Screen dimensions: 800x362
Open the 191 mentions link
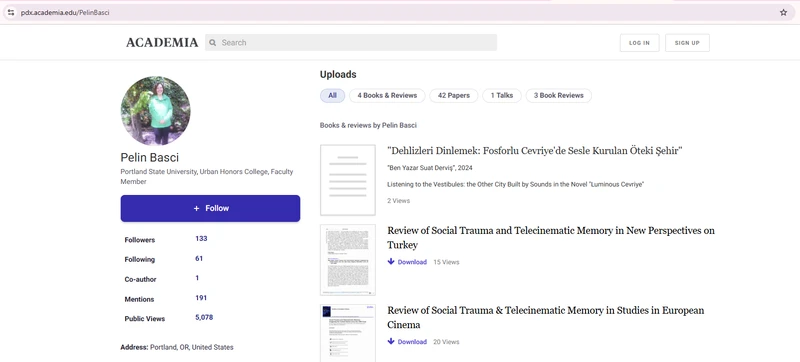tap(201, 298)
